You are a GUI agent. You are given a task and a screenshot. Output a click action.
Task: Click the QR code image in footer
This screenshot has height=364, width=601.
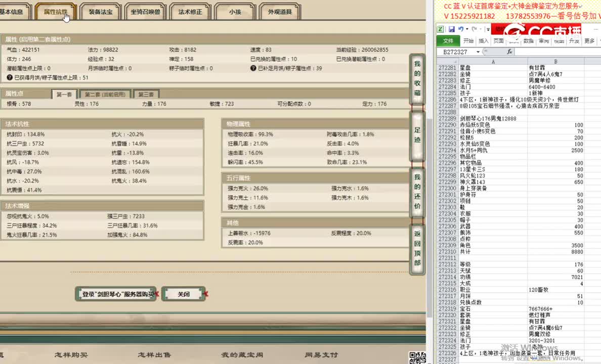coord(417,357)
